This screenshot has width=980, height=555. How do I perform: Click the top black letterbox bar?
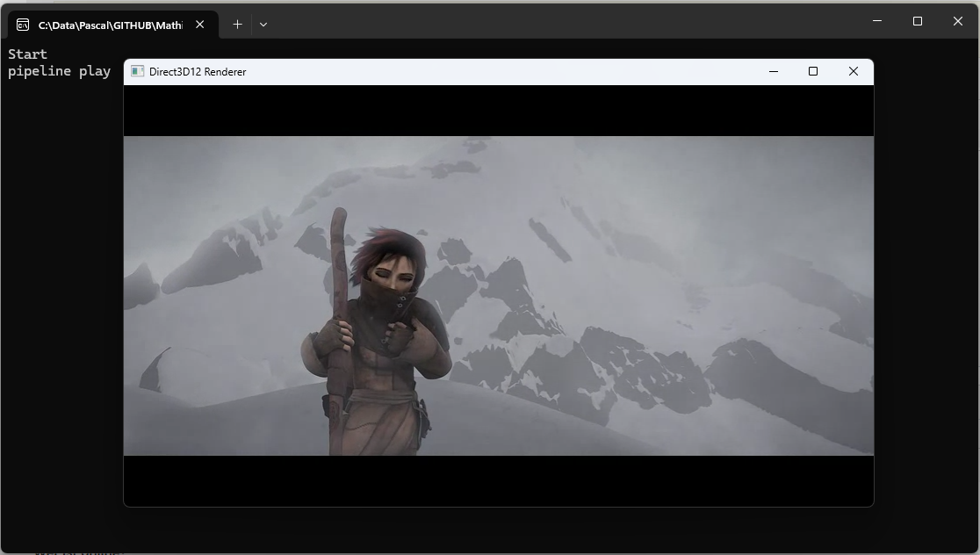tap(498, 111)
